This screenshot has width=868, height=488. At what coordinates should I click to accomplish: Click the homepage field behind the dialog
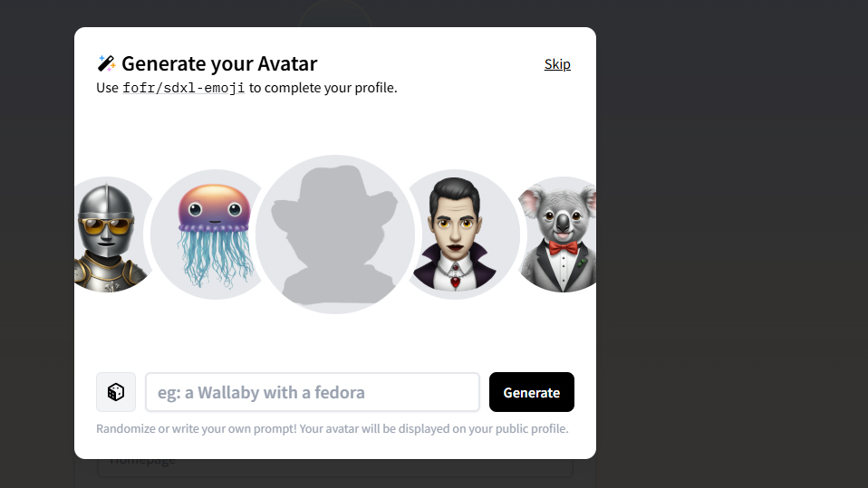pos(335,467)
